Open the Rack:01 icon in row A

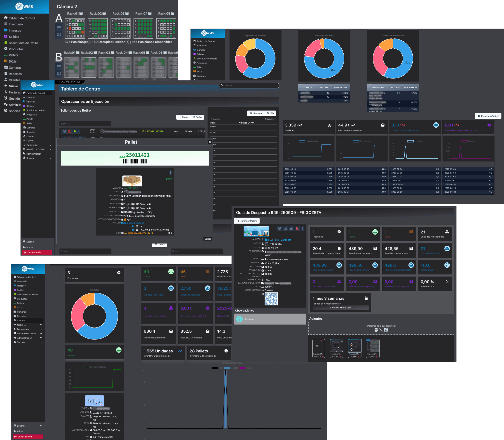pos(81,14)
